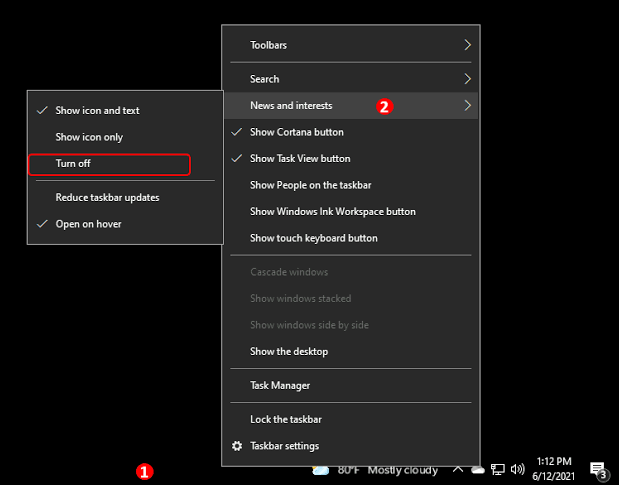Open News and interests submenu arrow
The width and height of the screenshot is (619, 485).
click(x=467, y=105)
